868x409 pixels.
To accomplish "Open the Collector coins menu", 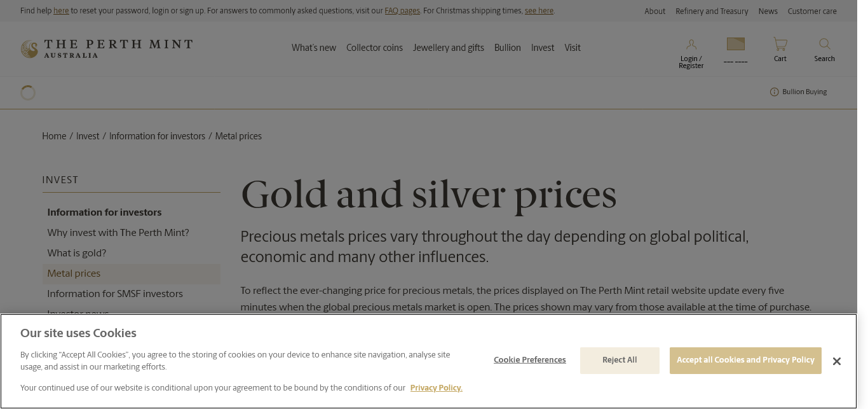I will pos(374,48).
